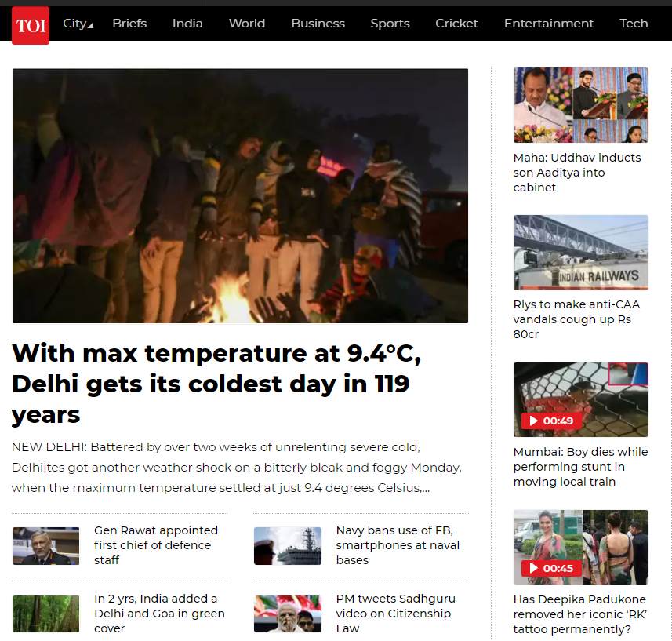Open the Briefs menu item
This screenshot has width=672, height=641.
[129, 24]
